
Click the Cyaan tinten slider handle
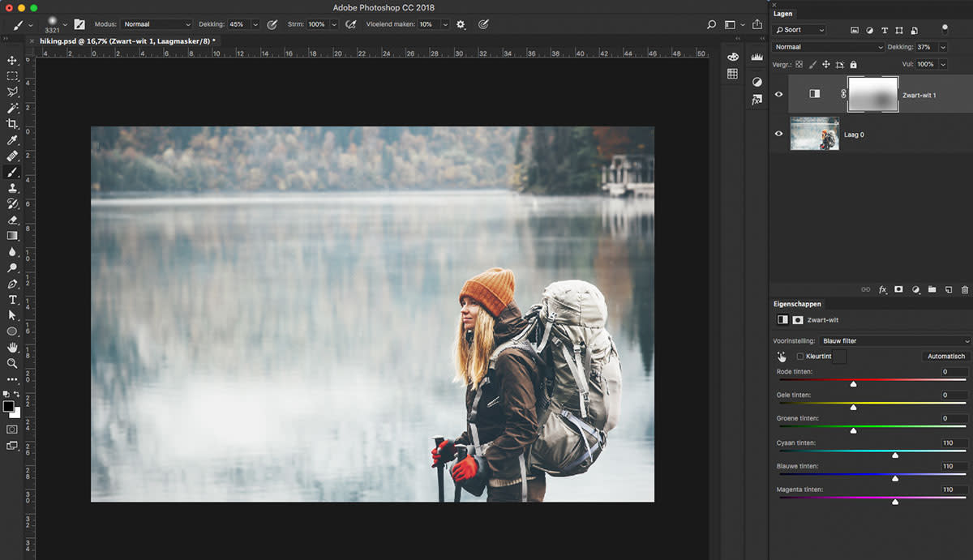point(895,455)
